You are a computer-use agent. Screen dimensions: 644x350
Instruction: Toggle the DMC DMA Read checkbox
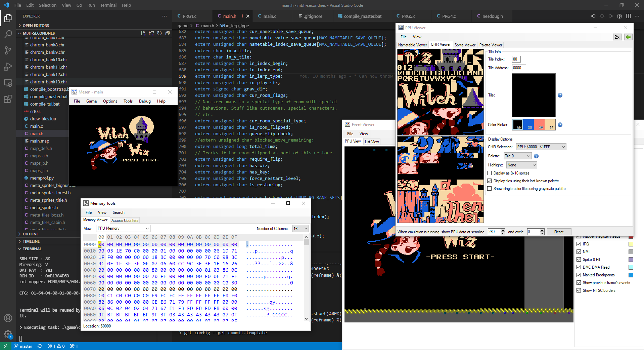tap(579, 267)
